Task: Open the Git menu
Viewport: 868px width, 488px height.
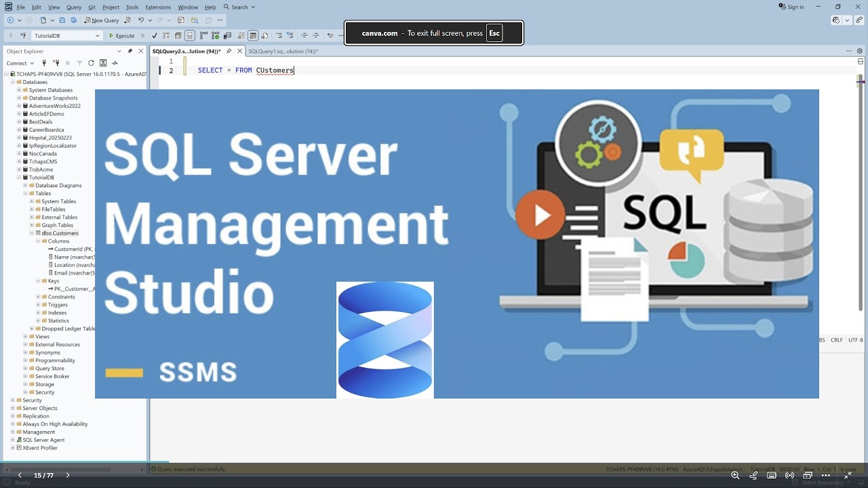Action: [x=92, y=7]
